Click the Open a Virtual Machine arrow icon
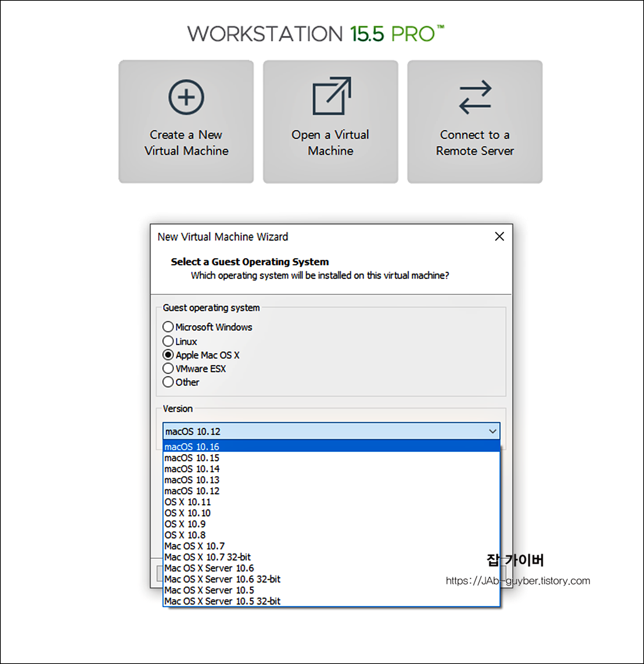The width and height of the screenshot is (644, 664). tap(332, 96)
